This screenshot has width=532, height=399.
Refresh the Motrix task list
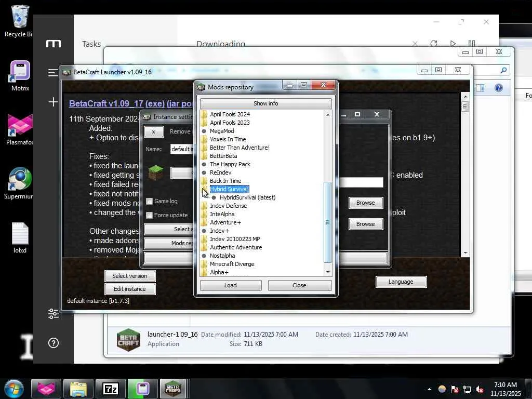434,44
